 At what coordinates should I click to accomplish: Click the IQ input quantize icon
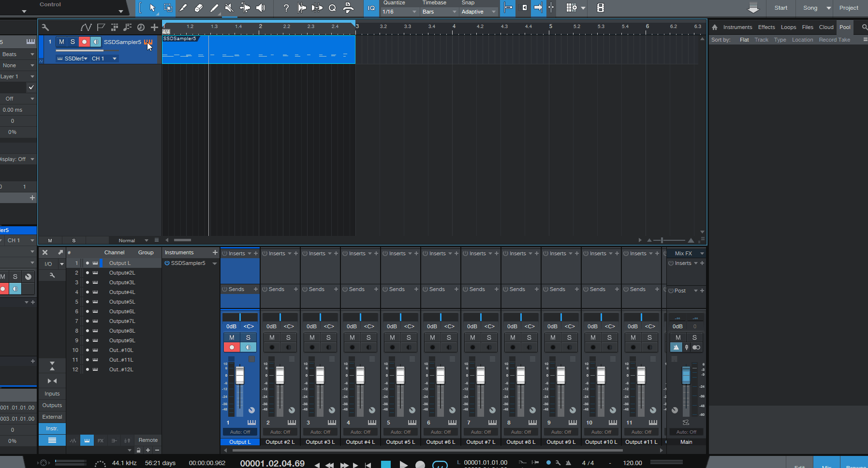pyautogui.click(x=371, y=8)
